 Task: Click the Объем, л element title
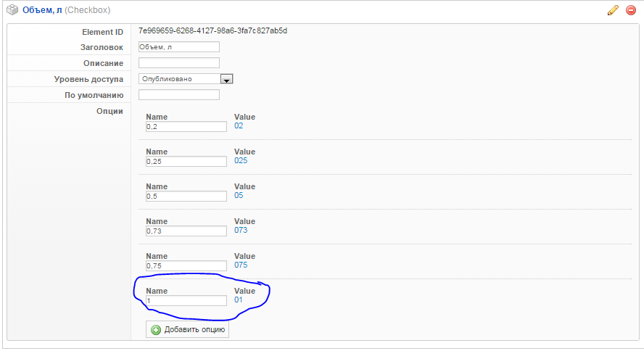[42, 10]
